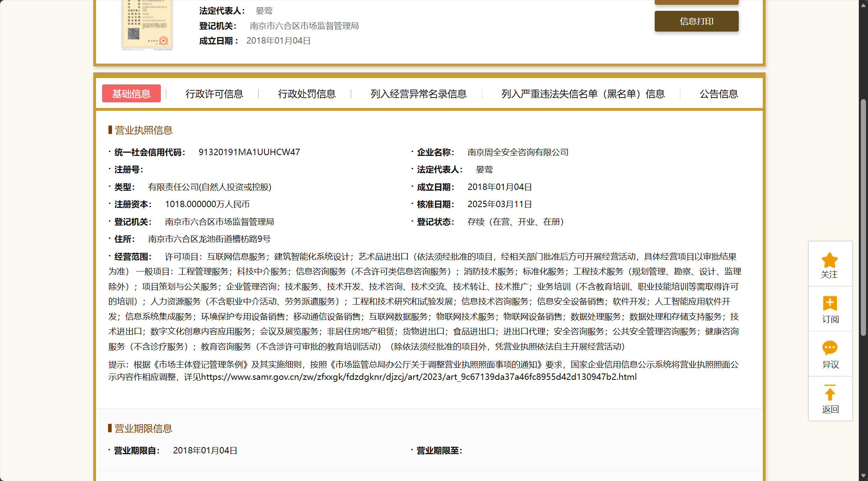The image size is (868, 481).
Task: Switch to 公告信息 tab
Action: (x=718, y=94)
